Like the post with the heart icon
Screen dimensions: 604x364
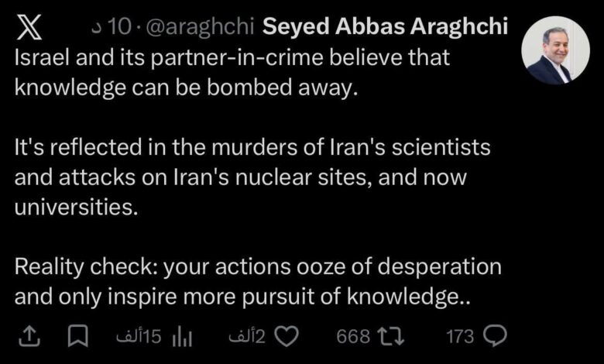pos(287,336)
